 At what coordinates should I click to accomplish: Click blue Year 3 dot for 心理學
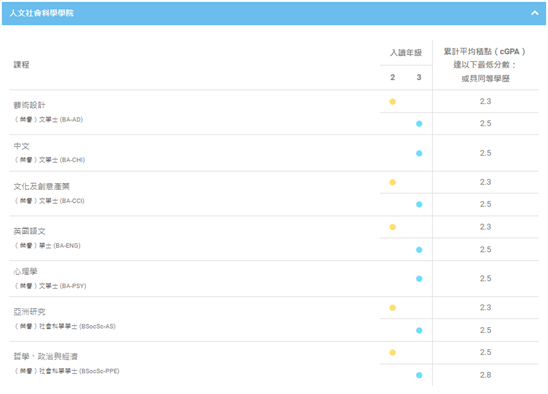(419, 279)
